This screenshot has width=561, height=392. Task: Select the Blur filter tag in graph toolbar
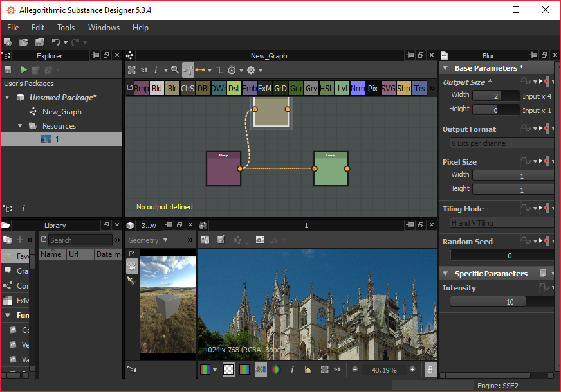point(172,88)
